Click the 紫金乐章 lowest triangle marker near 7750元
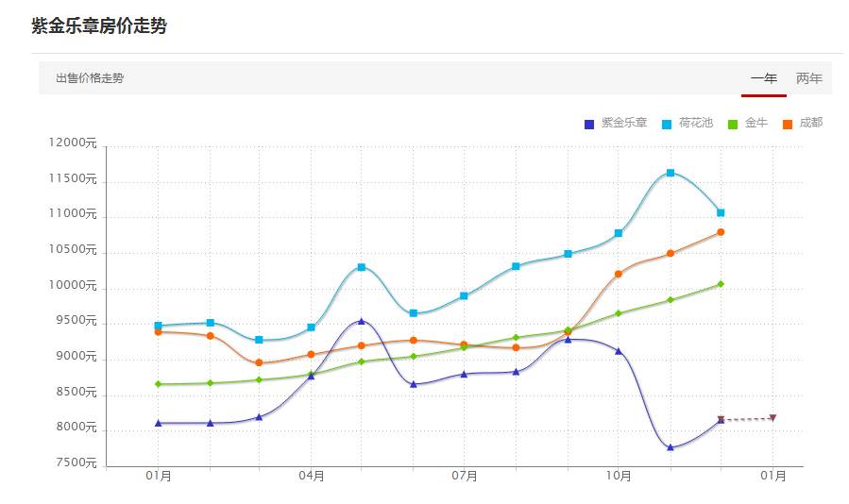849x504 pixels. 670,447
